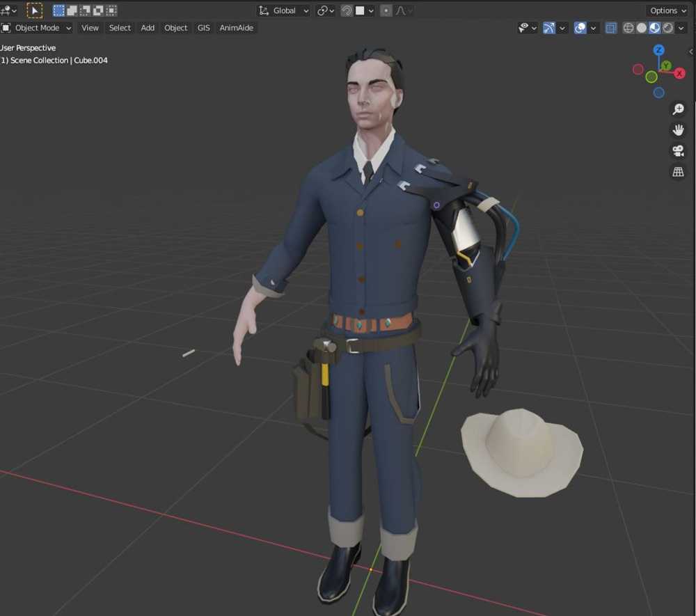Switch to solid viewport shading
The width and height of the screenshot is (696, 616).
click(642, 28)
